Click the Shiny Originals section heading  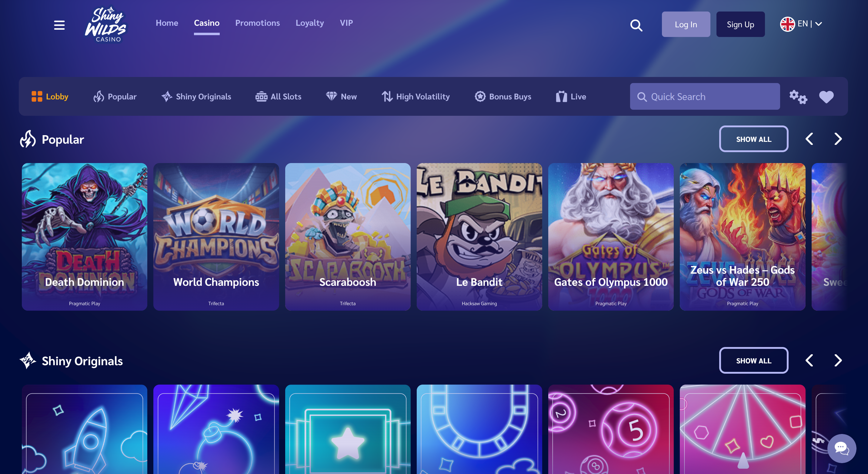82,361
